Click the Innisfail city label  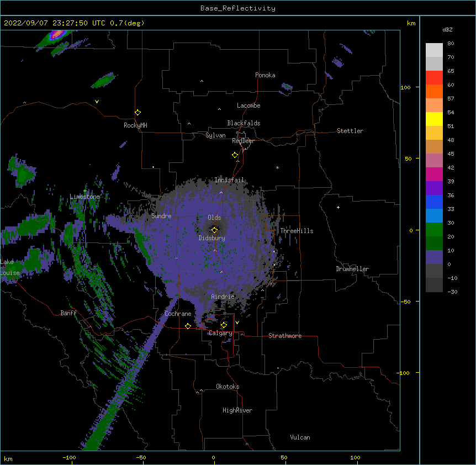coord(229,180)
